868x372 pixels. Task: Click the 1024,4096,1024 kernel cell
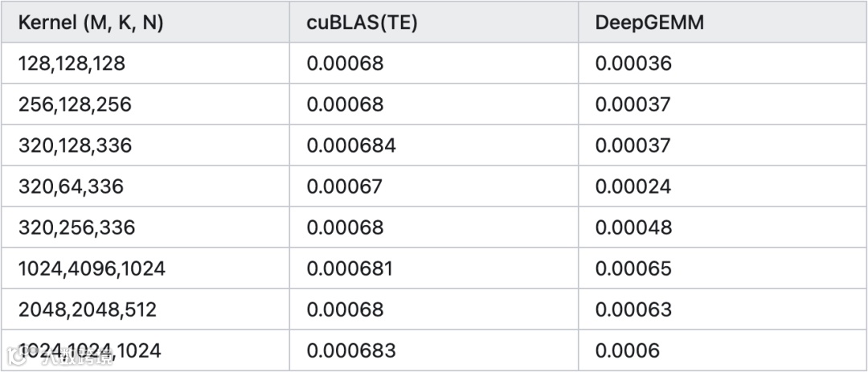[92, 268]
